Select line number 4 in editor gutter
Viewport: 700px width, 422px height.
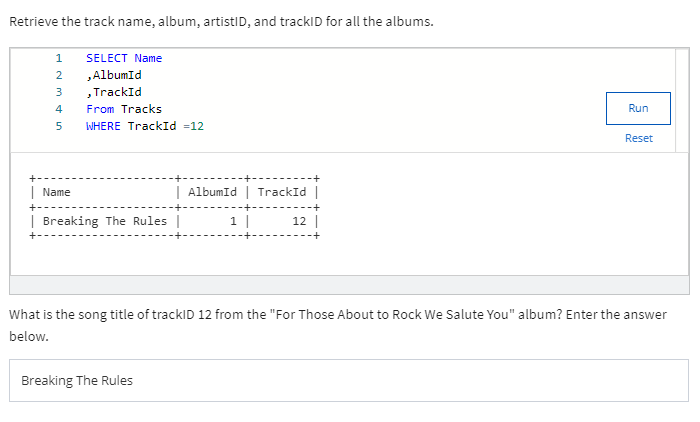59,109
